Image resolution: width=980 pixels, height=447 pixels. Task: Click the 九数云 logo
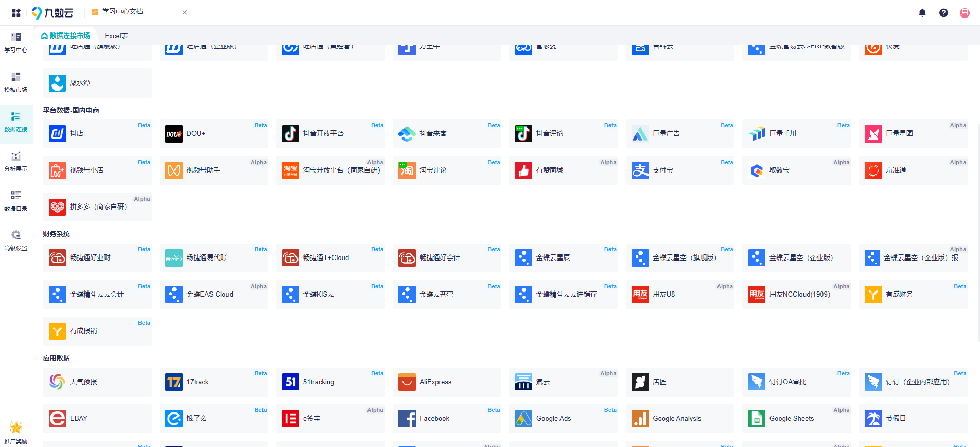(52, 13)
